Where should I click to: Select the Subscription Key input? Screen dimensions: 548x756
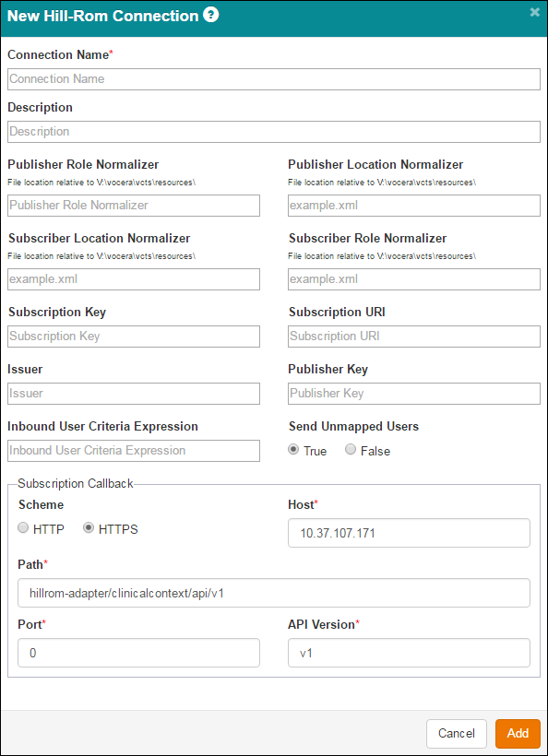[134, 337]
